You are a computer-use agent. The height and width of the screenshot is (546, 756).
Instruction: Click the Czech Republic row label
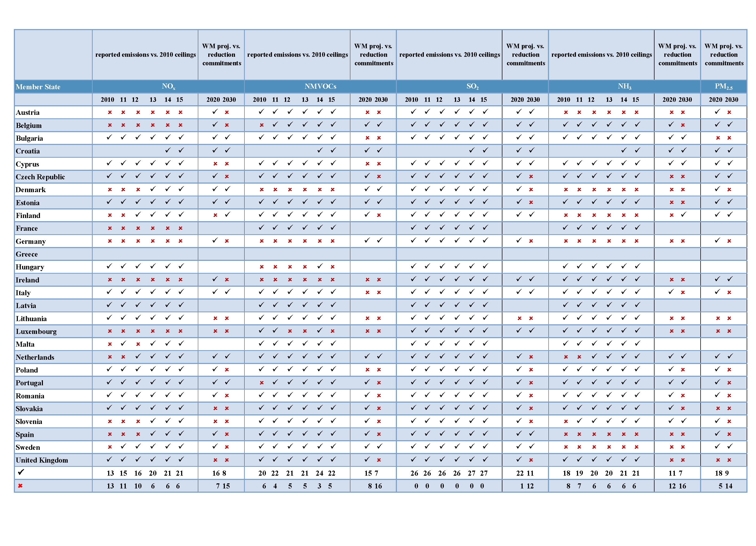(40, 177)
